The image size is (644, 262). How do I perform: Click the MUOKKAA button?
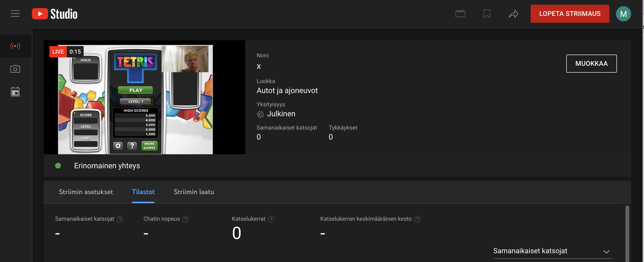tap(591, 63)
